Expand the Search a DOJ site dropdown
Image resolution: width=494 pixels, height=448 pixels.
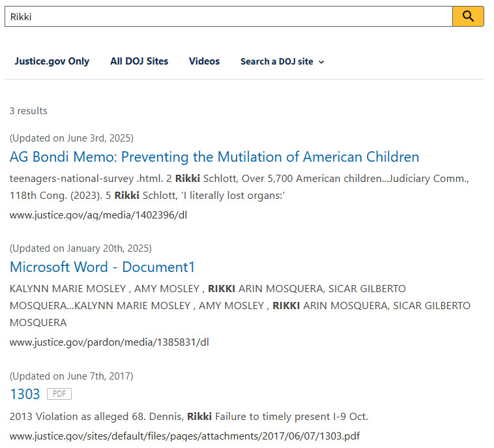coord(277,61)
